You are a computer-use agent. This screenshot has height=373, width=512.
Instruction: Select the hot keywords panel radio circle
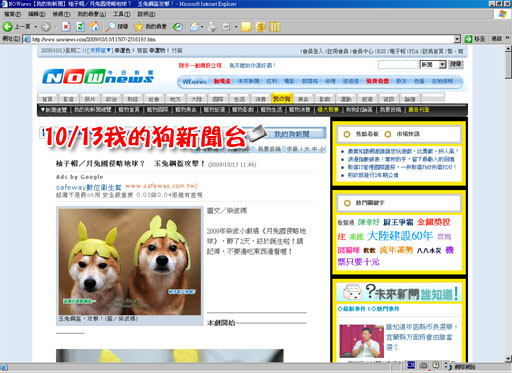point(347,203)
